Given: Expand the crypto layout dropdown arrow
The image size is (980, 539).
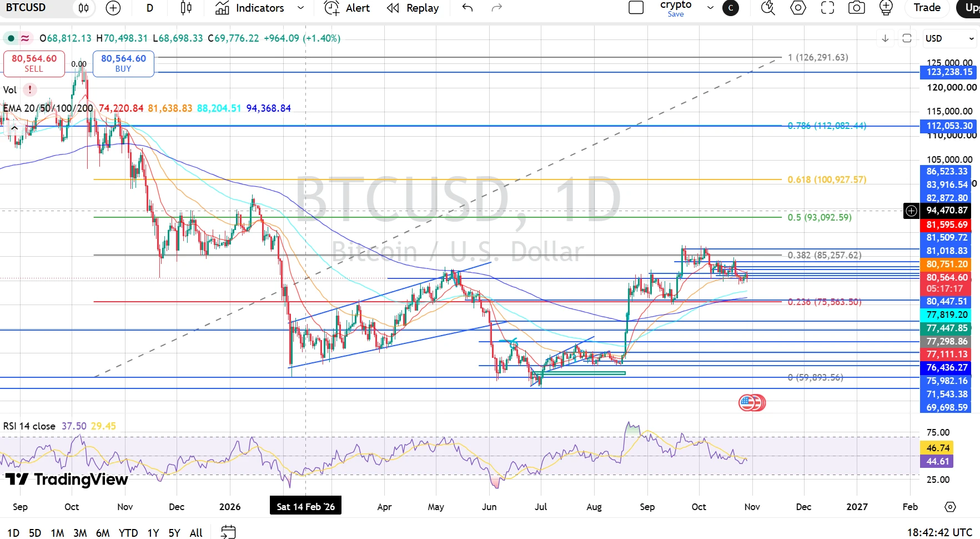Looking at the screenshot, I should tap(710, 8).
